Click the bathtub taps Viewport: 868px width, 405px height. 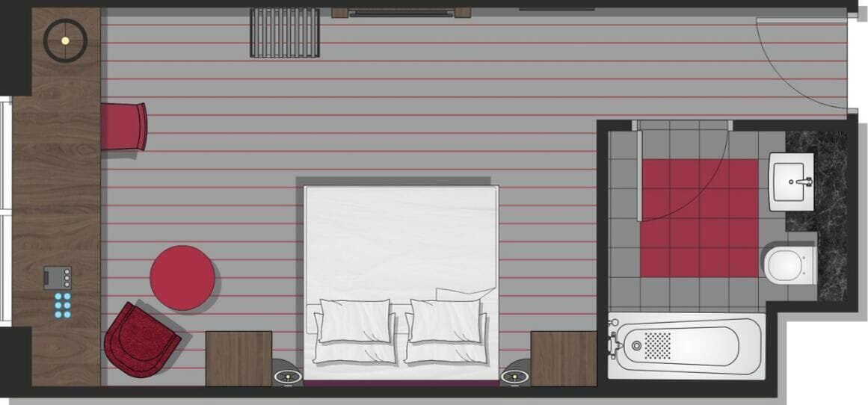coord(614,344)
